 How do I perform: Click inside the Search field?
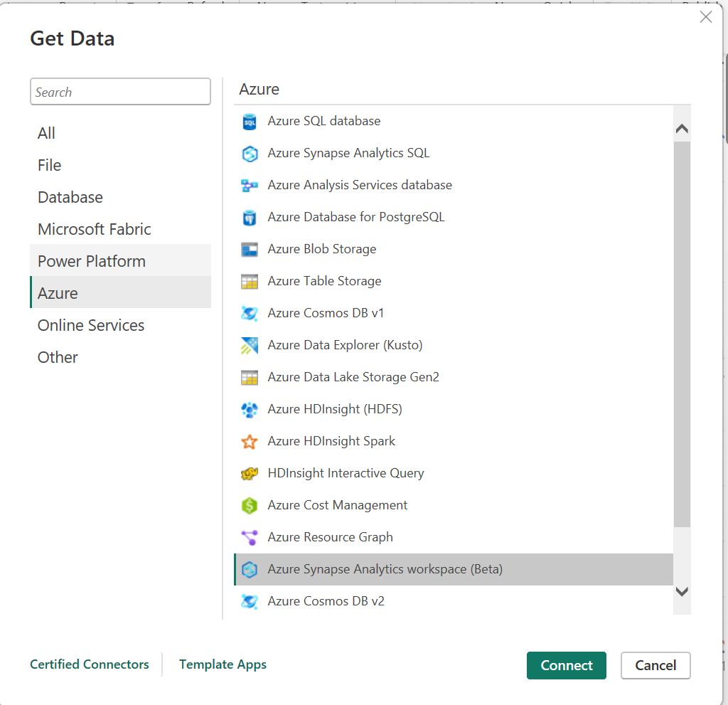point(120,91)
